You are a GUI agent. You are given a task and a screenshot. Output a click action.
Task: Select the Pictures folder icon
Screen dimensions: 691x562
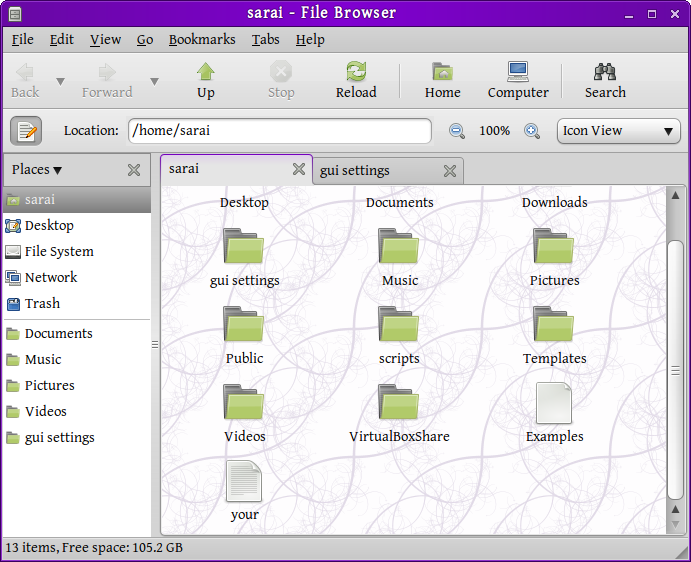pos(554,246)
